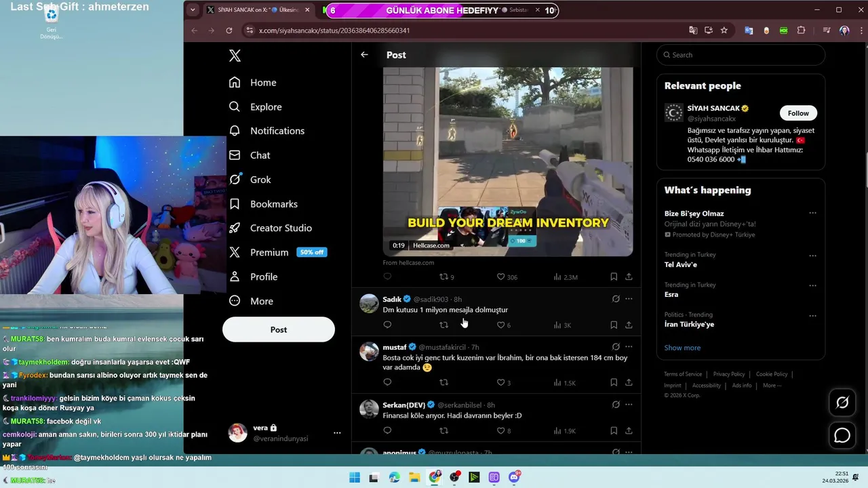Reload the page in Chrome

229,30
